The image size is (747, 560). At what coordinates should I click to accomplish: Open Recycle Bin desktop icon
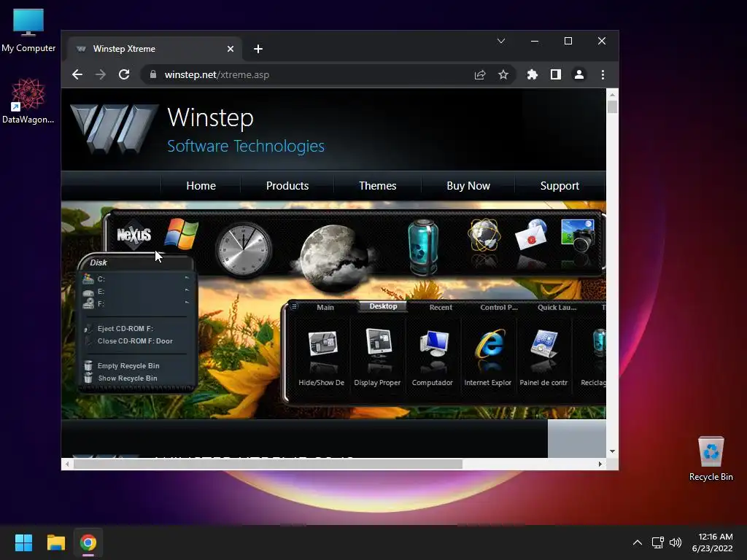pos(711,459)
